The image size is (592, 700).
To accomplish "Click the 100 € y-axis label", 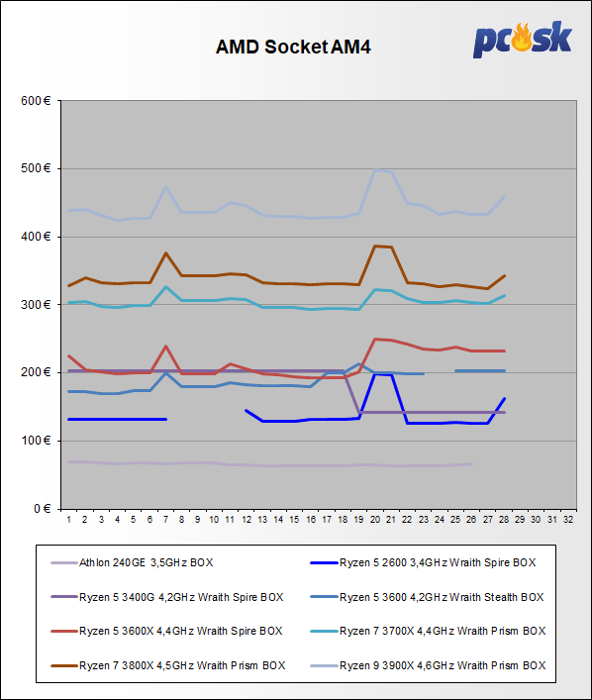I will [36, 441].
